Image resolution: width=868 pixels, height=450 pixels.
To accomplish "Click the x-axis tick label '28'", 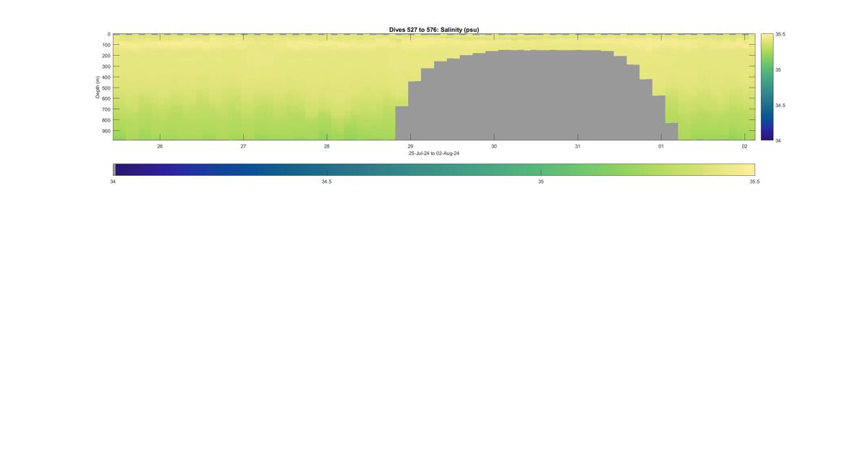I will [x=327, y=146].
